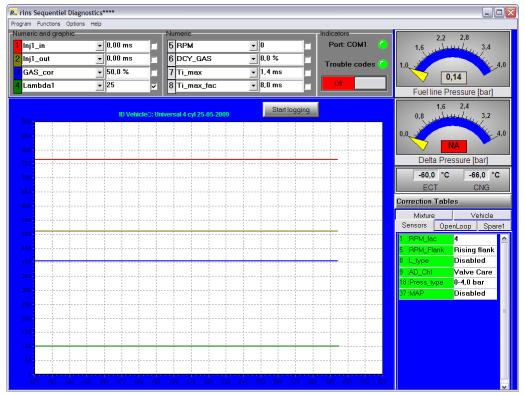
Task: Click the Trouble codes green indicator light
Action: (382, 64)
